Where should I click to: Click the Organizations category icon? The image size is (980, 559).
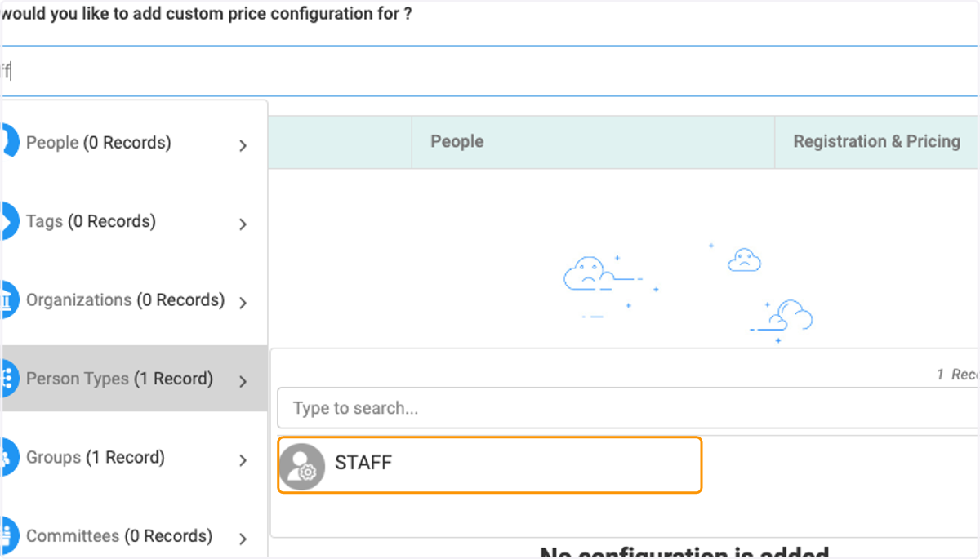pos(9,299)
